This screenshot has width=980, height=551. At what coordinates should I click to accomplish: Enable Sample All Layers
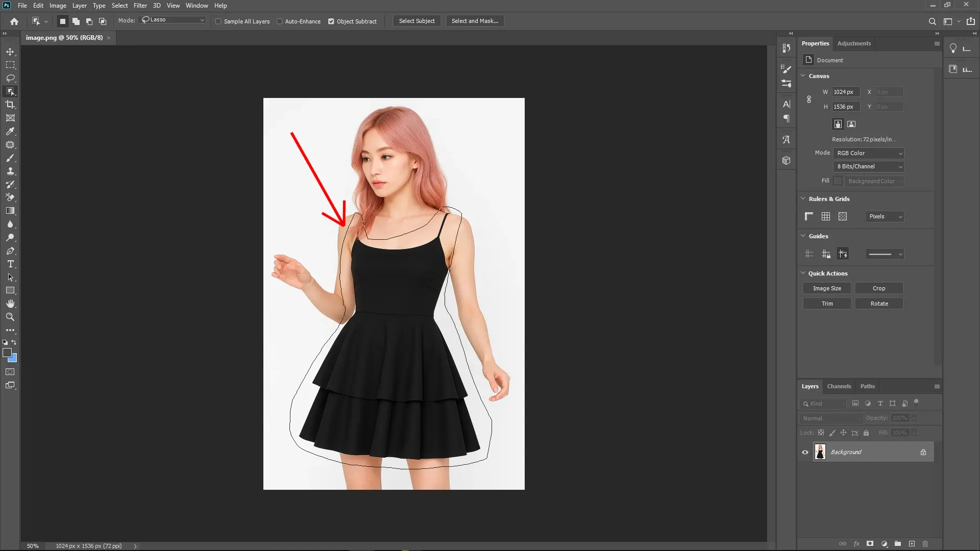[x=218, y=21]
